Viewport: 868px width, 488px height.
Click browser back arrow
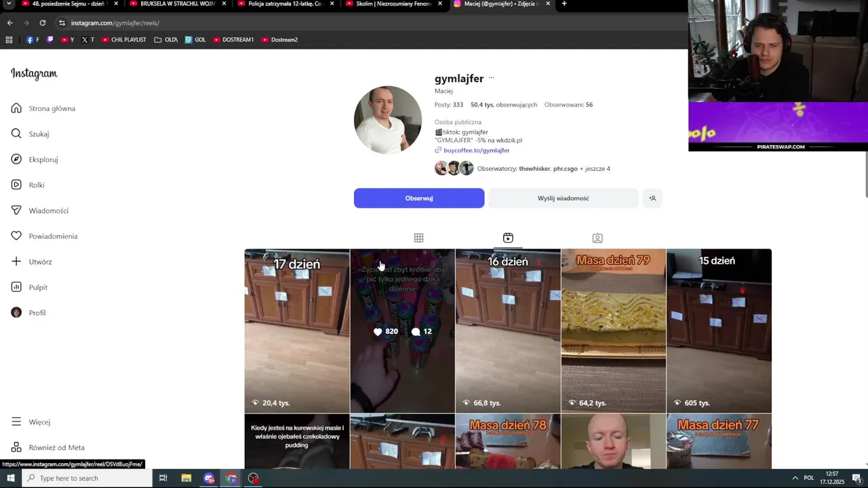(x=9, y=23)
